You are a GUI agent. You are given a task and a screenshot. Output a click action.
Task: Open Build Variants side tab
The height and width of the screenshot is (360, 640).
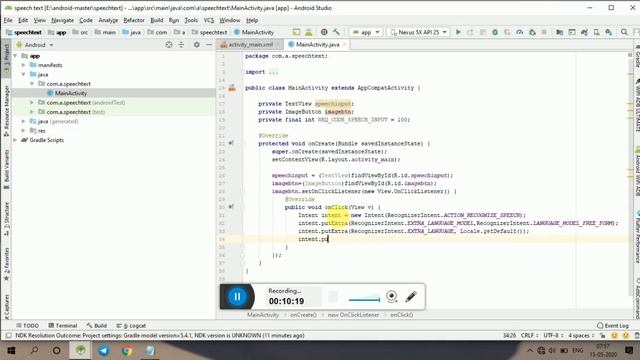(6, 169)
